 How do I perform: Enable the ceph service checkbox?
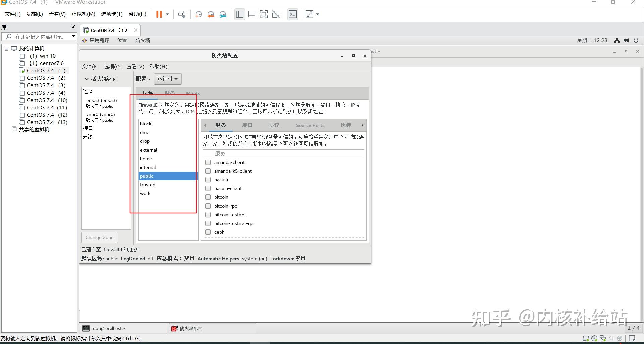(208, 232)
